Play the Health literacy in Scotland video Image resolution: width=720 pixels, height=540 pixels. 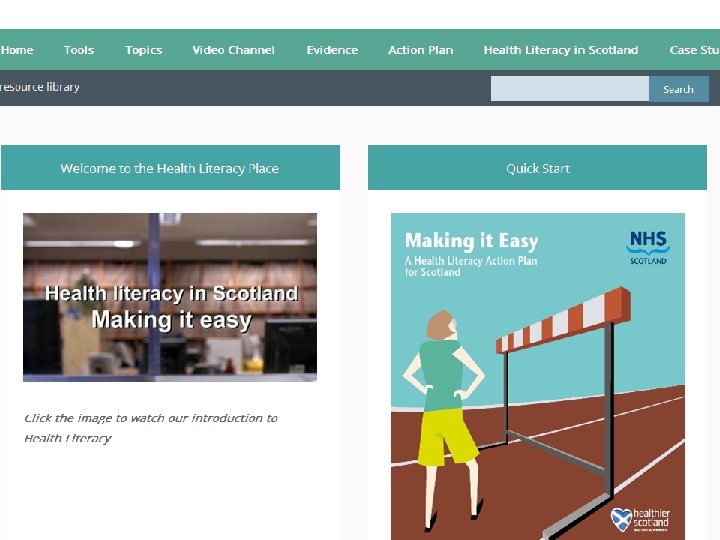click(170, 297)
